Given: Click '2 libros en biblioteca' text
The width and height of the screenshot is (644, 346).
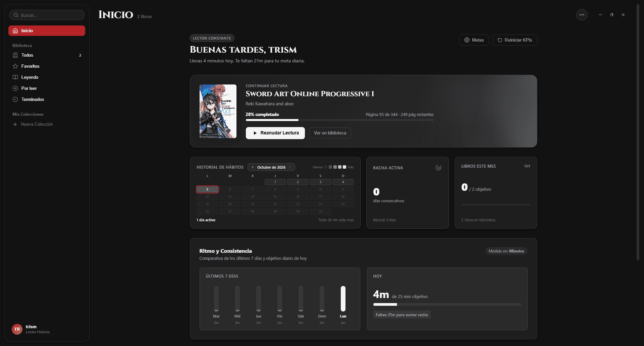Looking at the screenshot, I should click(478, 220).
